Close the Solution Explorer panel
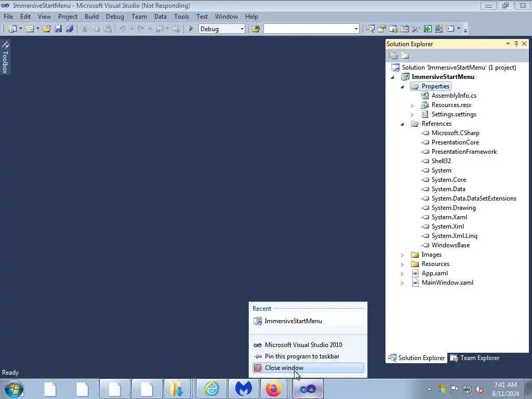This screenshot has width=532, height=399. click(524, 44)
